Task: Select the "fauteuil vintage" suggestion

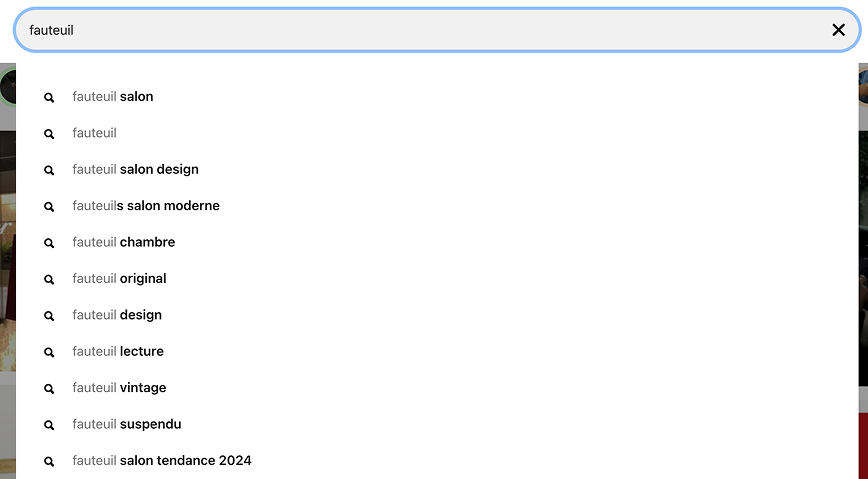Action: [119, 388]
